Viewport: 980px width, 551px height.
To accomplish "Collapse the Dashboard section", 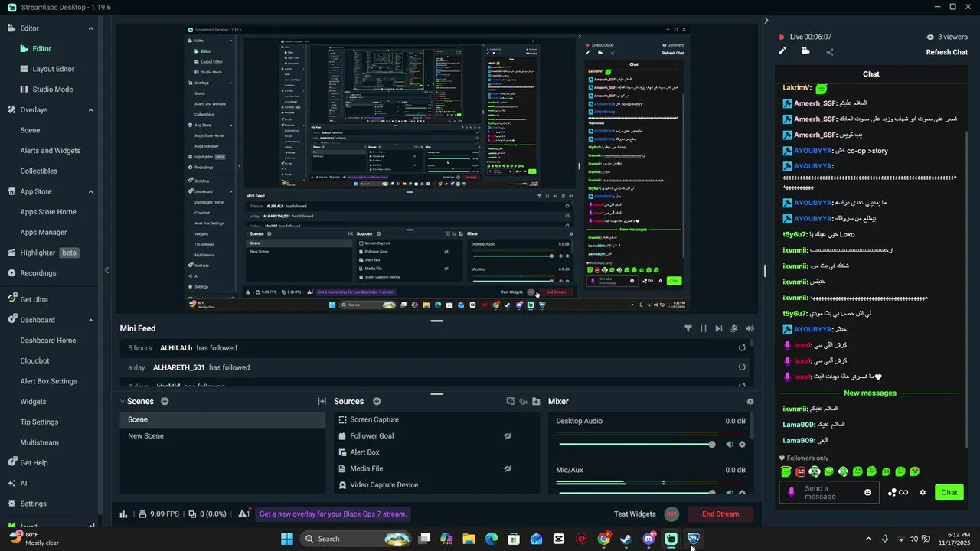I will (x=90, y=320).
